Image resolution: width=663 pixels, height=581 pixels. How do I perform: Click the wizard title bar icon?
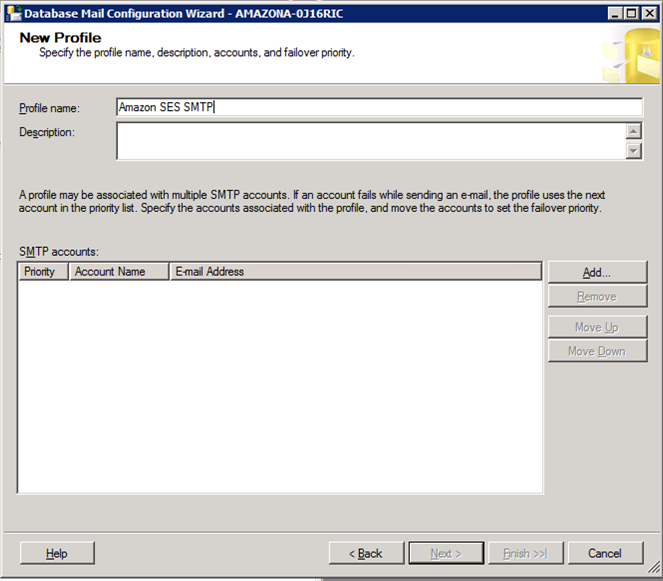click(13, 13)
